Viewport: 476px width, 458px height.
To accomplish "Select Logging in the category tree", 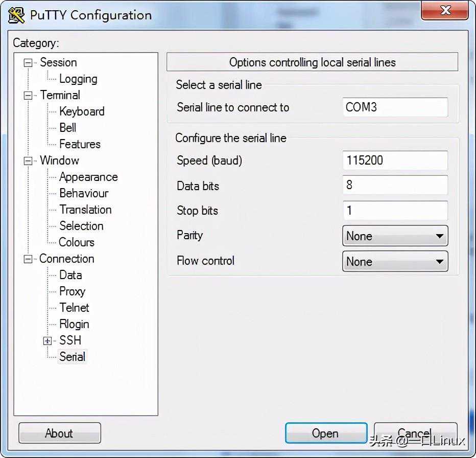I will (x=78, y=79).
